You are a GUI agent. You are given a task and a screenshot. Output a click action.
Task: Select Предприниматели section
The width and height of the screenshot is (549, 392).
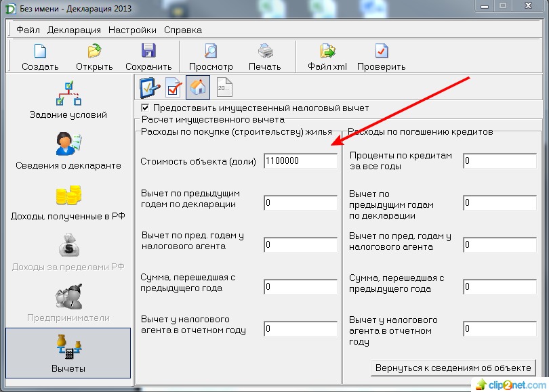click(x=68, y=303)
